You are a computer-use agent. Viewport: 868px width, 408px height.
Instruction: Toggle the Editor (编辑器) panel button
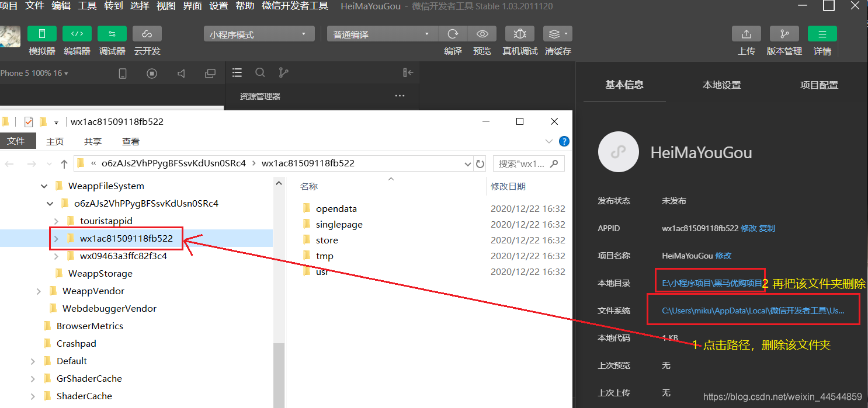click(77, 34)
